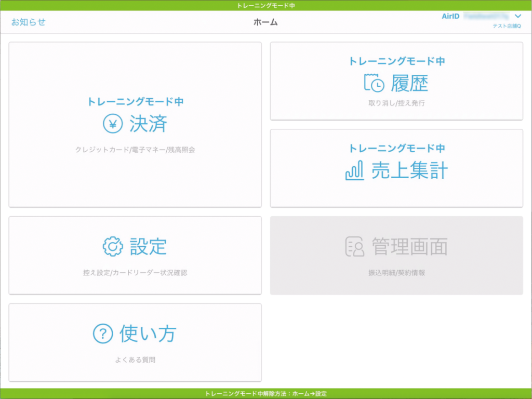Tap トレーニングモード中 label in 決済 tile

coord(135,102)
